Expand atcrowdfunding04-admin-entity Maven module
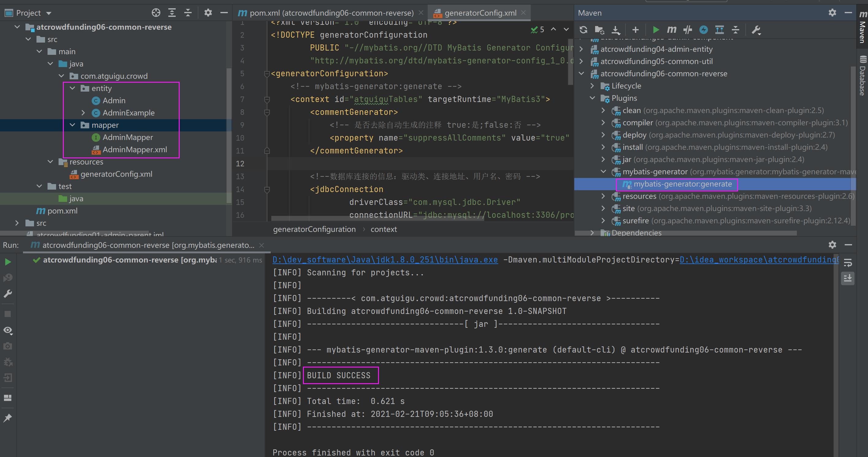This screenshot has height=457, width=868. [581, 49]
